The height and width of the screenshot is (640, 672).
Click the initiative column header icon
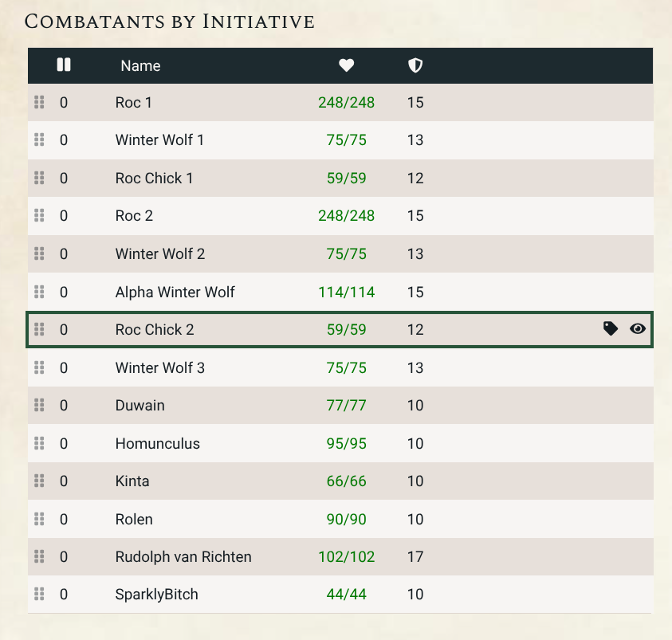pyautogui.click(x=64, y=65)
